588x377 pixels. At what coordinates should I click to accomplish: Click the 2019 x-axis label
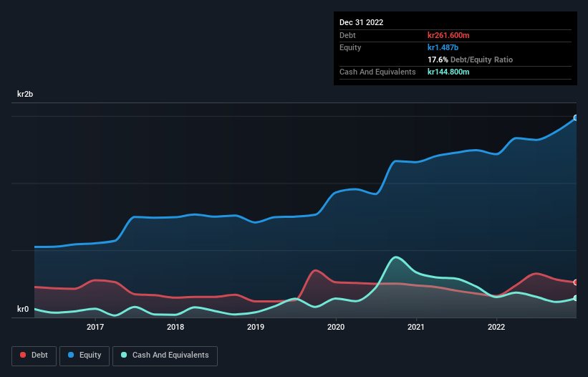pyautogui.click(x=256, y=327)
